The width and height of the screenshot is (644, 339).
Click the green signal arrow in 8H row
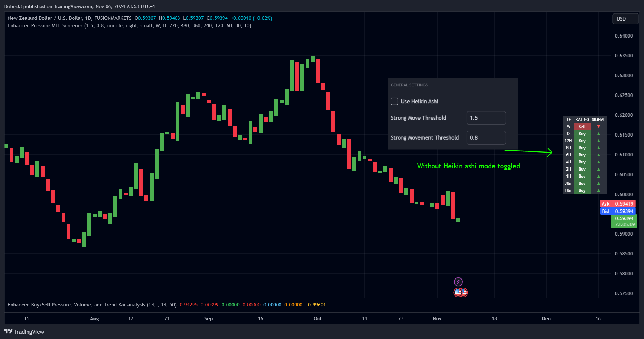599,148
